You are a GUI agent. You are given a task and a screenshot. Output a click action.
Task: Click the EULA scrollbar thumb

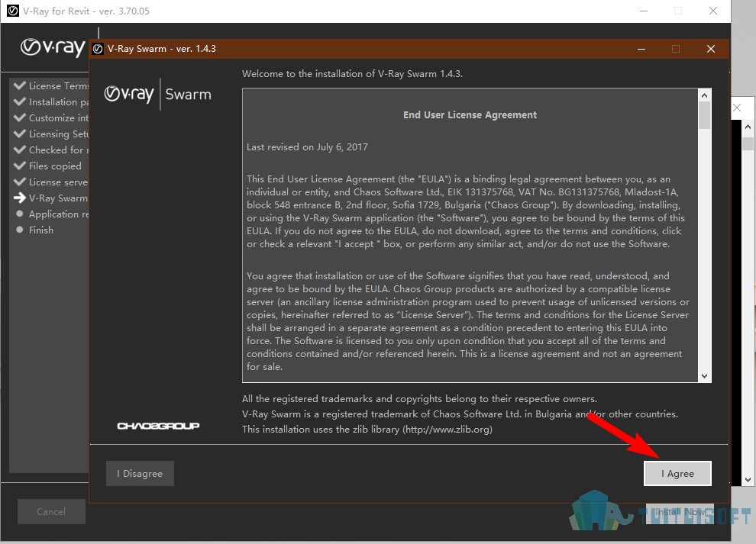(704, 116)
